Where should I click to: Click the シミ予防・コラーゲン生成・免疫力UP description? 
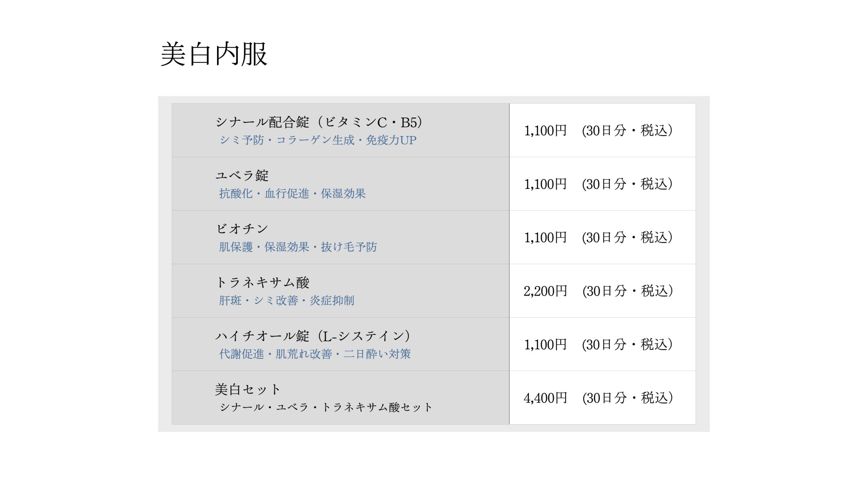(x=318, y=141)
